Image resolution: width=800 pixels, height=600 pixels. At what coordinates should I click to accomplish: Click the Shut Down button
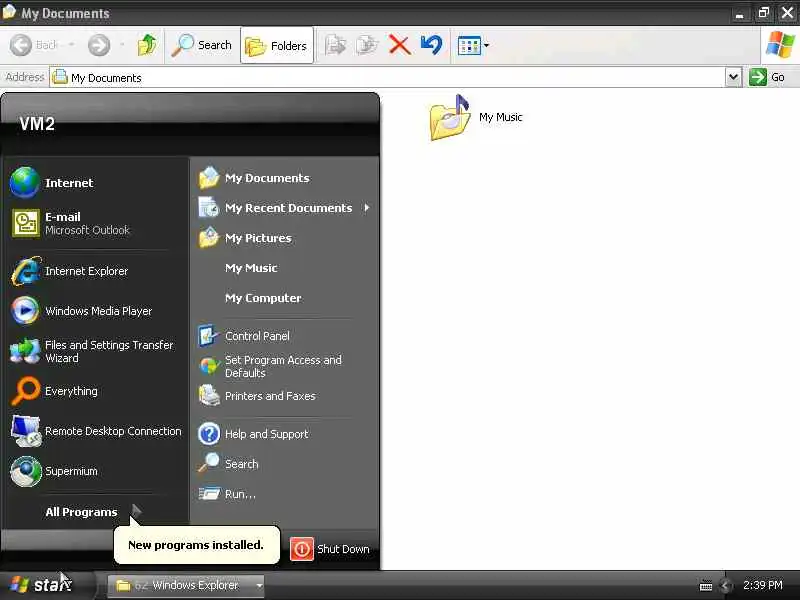[331, 549]
